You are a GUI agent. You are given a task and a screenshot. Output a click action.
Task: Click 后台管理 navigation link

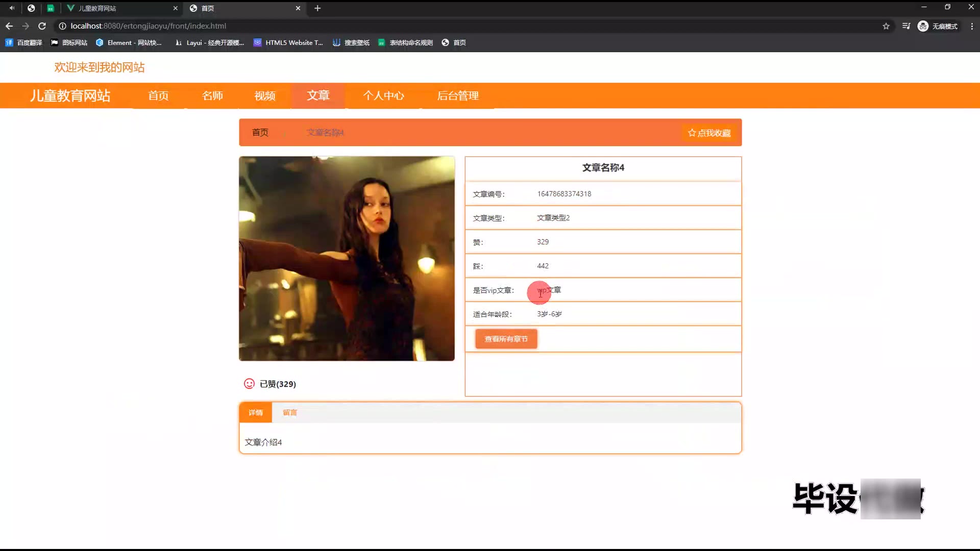(x=457, y=96)
